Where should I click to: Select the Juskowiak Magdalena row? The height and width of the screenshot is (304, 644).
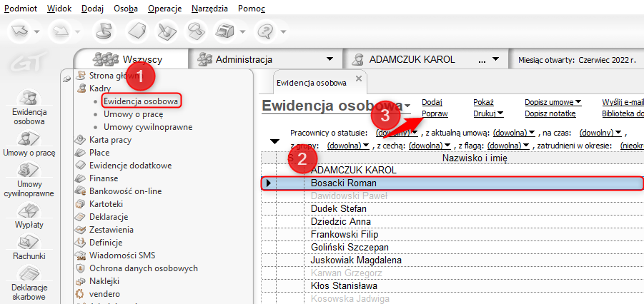pos(452,260)
